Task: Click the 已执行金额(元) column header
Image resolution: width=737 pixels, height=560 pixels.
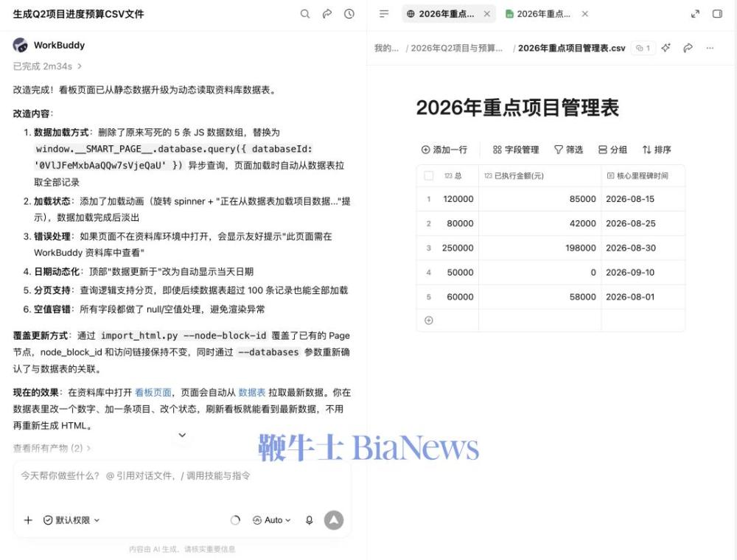Action: (539, 175)
